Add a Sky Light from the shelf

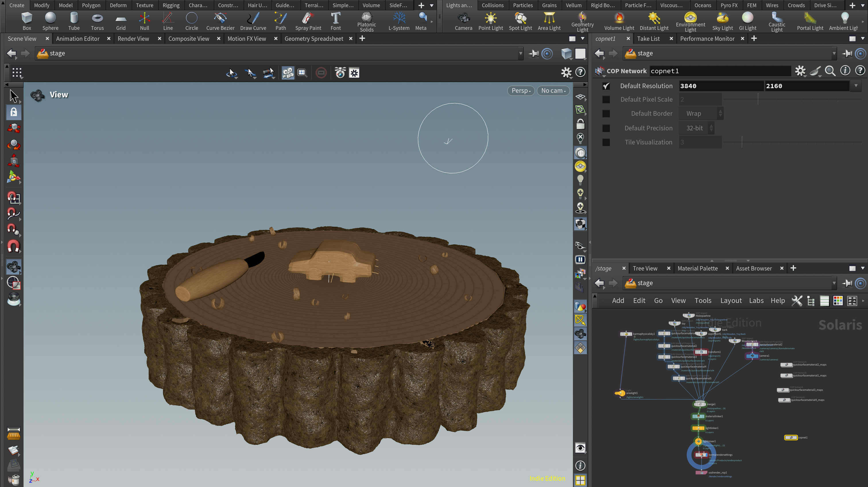coord(722,22)
